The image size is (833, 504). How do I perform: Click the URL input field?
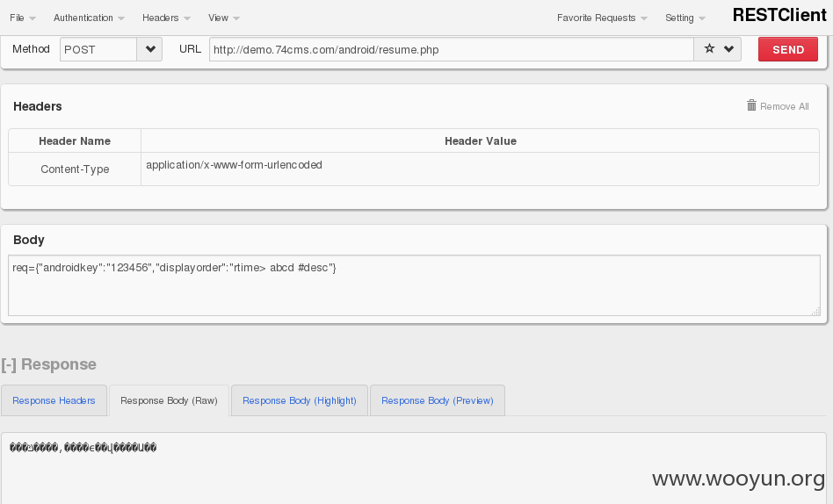coord(452,49)
